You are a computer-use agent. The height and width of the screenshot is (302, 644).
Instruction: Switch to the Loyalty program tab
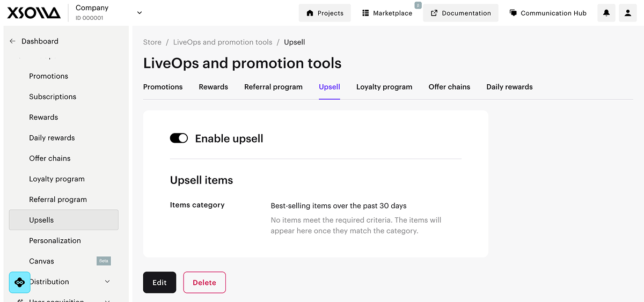tap(384, 87)
